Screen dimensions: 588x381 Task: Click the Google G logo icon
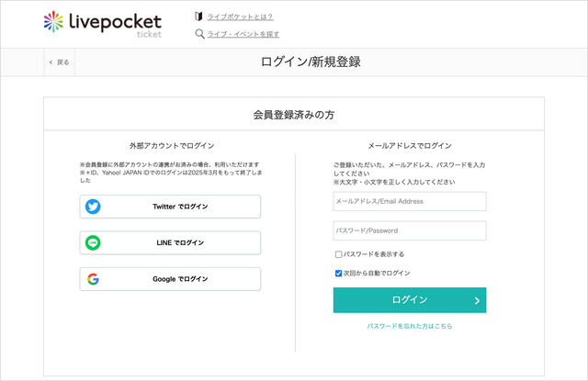93,279
